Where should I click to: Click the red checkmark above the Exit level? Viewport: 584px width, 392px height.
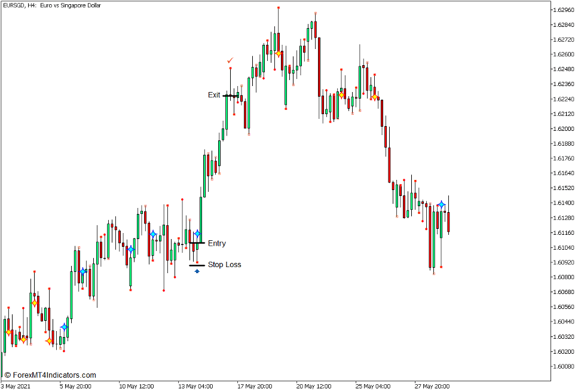231,60
